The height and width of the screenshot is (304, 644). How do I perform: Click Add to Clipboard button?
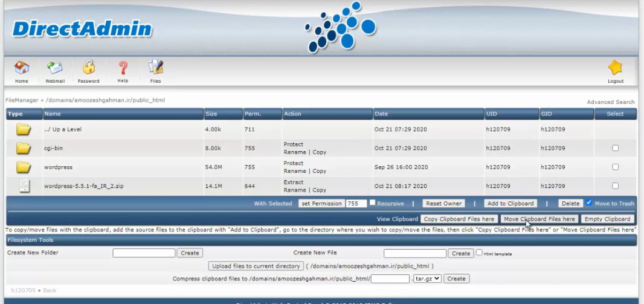click(510, 203)
